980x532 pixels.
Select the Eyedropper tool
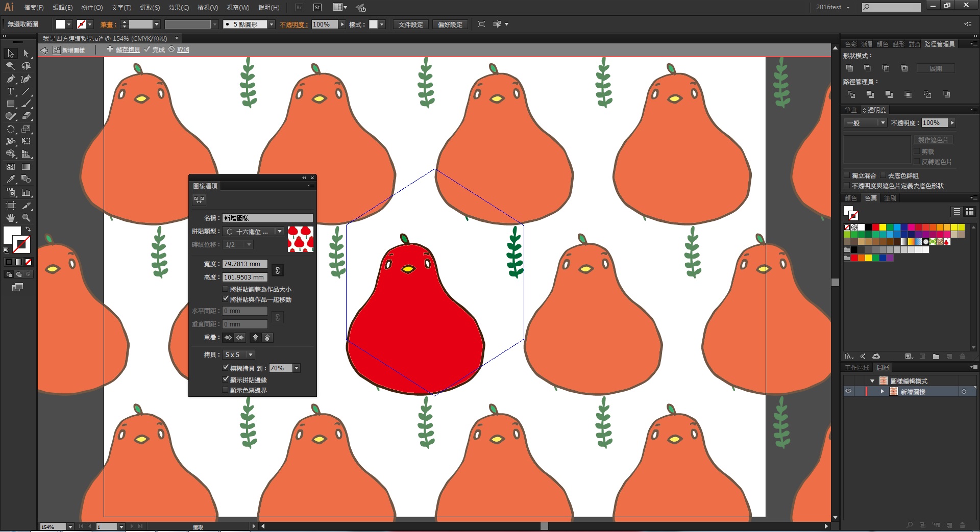pos(11,180)
